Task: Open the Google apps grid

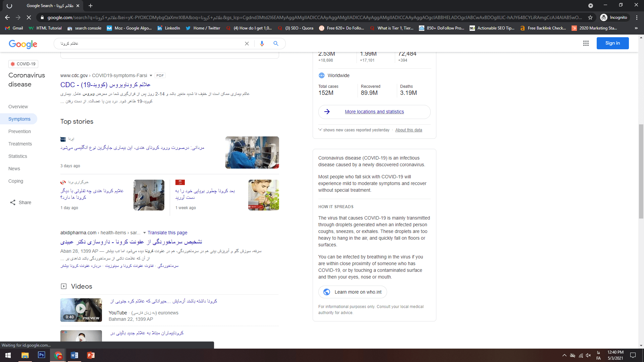Action: click(586, 43)
